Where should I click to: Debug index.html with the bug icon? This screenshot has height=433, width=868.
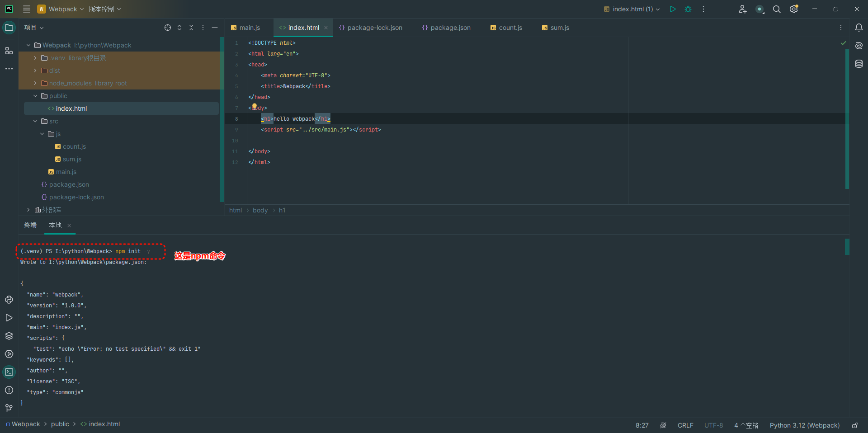click(688, 9)
